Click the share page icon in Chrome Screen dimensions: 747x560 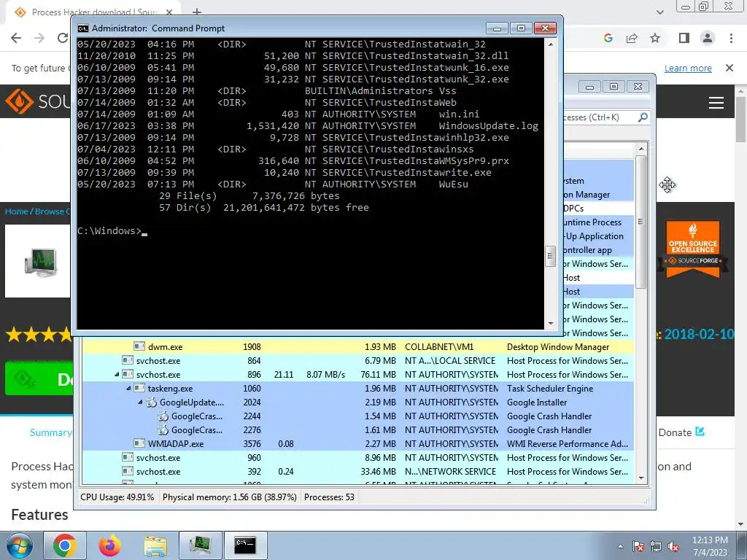pyautogui.click(x=632, y=38)
